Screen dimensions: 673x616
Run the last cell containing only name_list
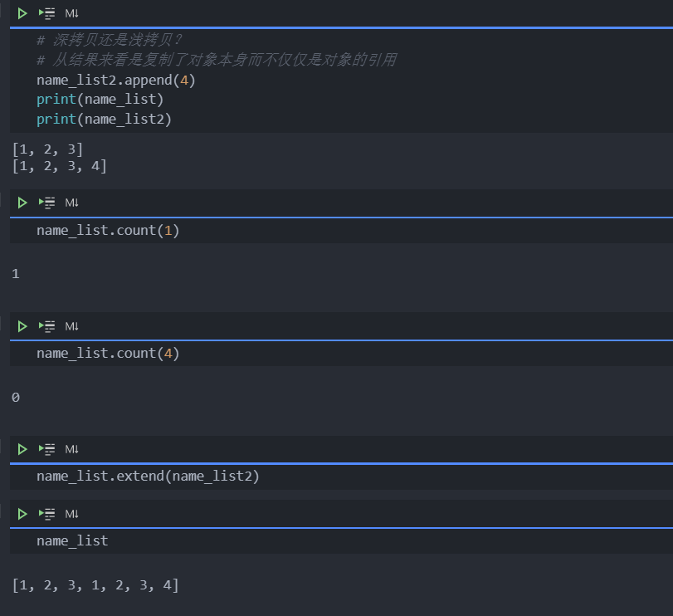click(x=22, y=514)
